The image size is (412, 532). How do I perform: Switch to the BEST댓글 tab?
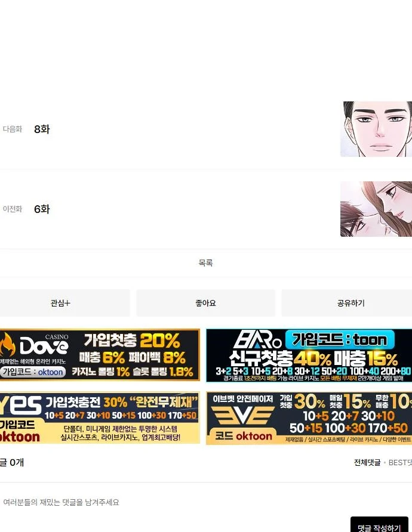click(400, 462)
